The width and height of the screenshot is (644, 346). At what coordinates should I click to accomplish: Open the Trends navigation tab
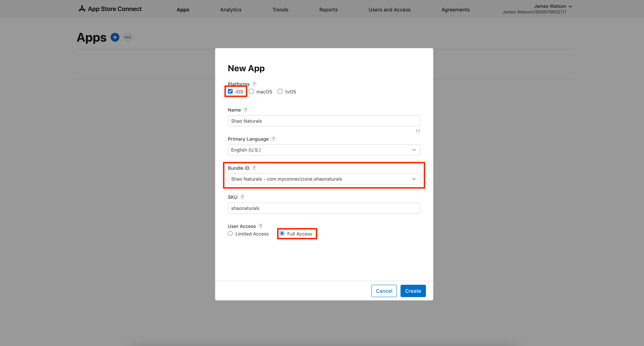coord(280,10)
